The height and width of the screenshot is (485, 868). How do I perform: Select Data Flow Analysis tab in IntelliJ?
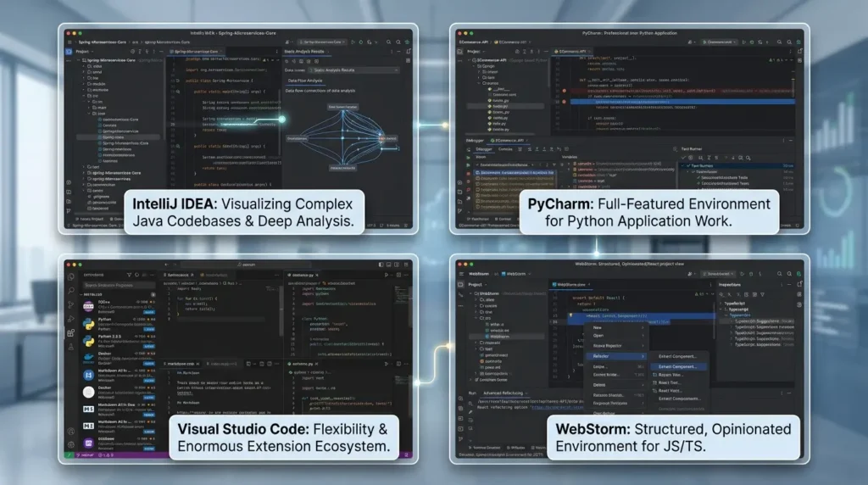tap(305, 81)
